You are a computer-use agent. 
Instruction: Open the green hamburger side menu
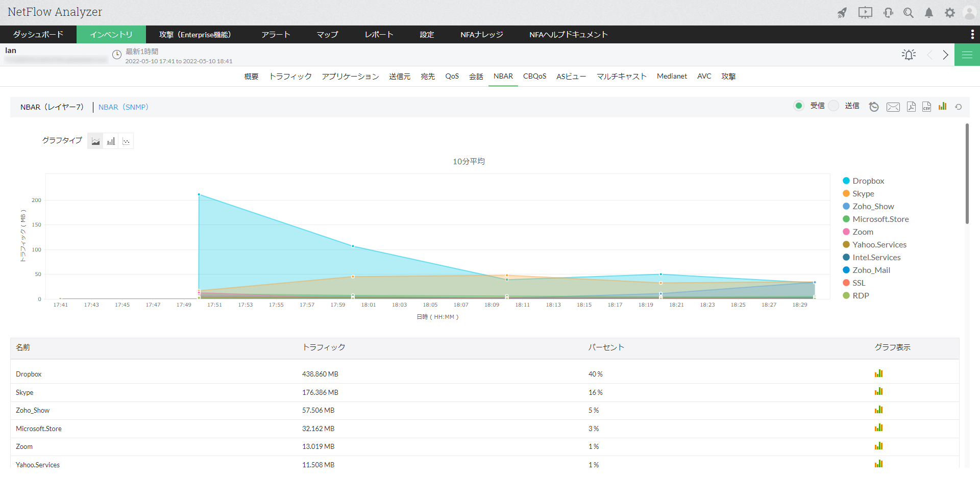pos(967,55)
